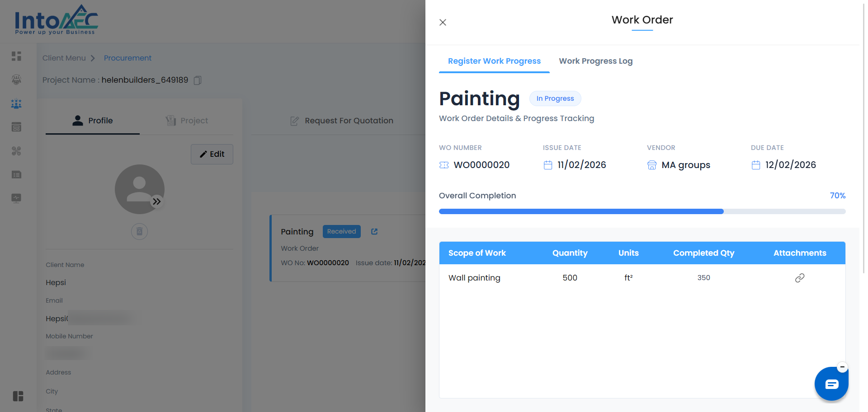
Task: Click the Completed Qty column header
Action: [x=703, y=253]
